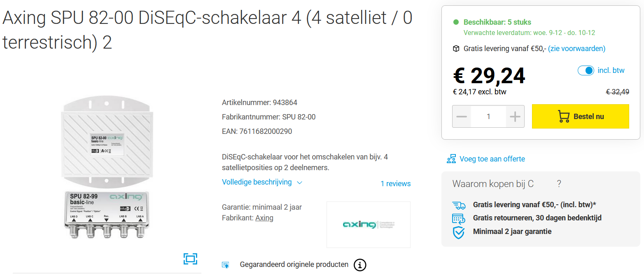Viewport: 644px width, 276px height.
Task: Decrease quantity with the minus button
Action: pos(462,117)
